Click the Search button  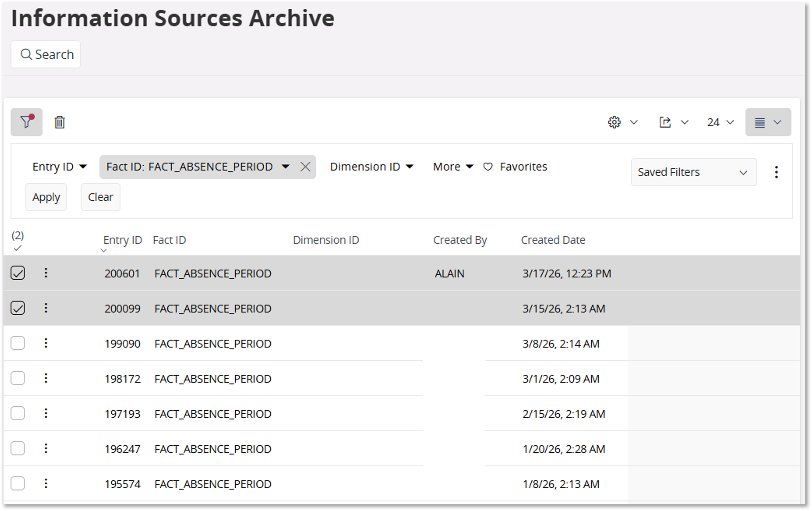click(46, 54)
